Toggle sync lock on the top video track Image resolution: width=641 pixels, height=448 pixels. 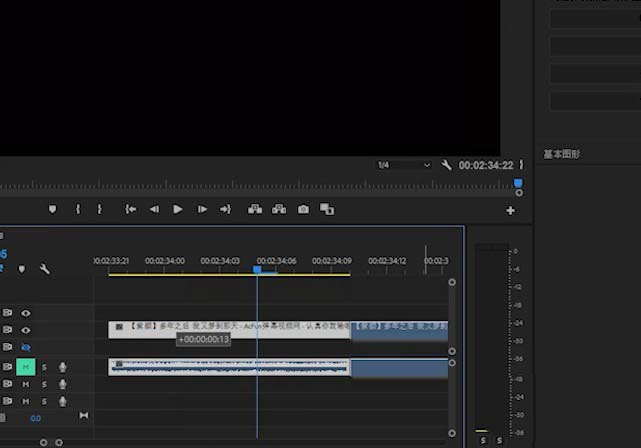7,313
